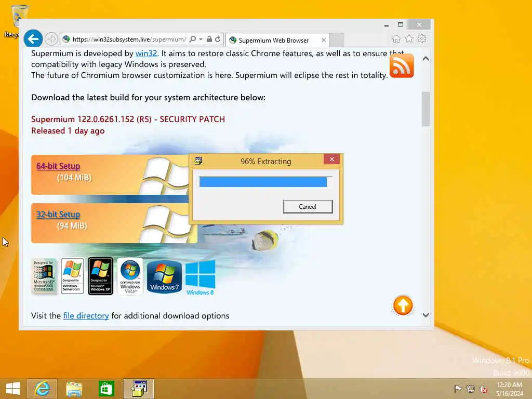The height and width of the screenshot is (399, 532).
Task: Click the security padlock icon
Action: click(209, 39)
